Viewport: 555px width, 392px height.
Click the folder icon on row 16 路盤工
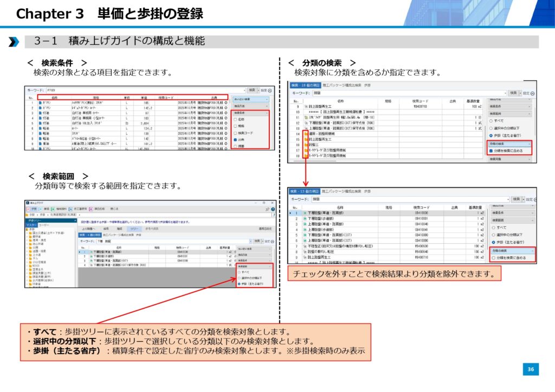click(x=306, y=145)
